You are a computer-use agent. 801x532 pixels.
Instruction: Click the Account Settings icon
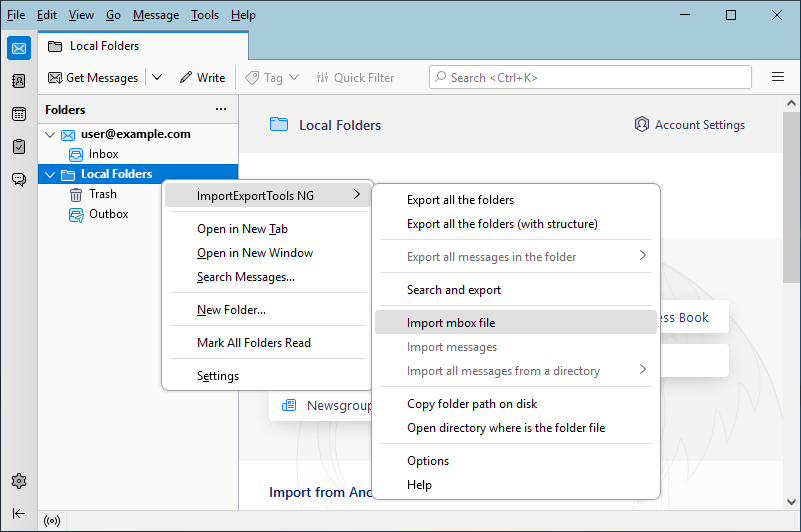point(642,124)
